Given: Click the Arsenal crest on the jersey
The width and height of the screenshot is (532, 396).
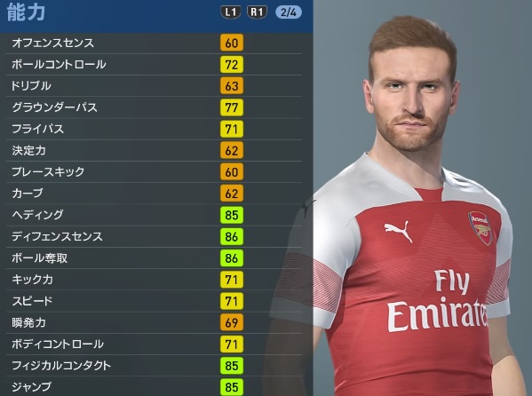Looking at the screenshot, I should point(480,226).
